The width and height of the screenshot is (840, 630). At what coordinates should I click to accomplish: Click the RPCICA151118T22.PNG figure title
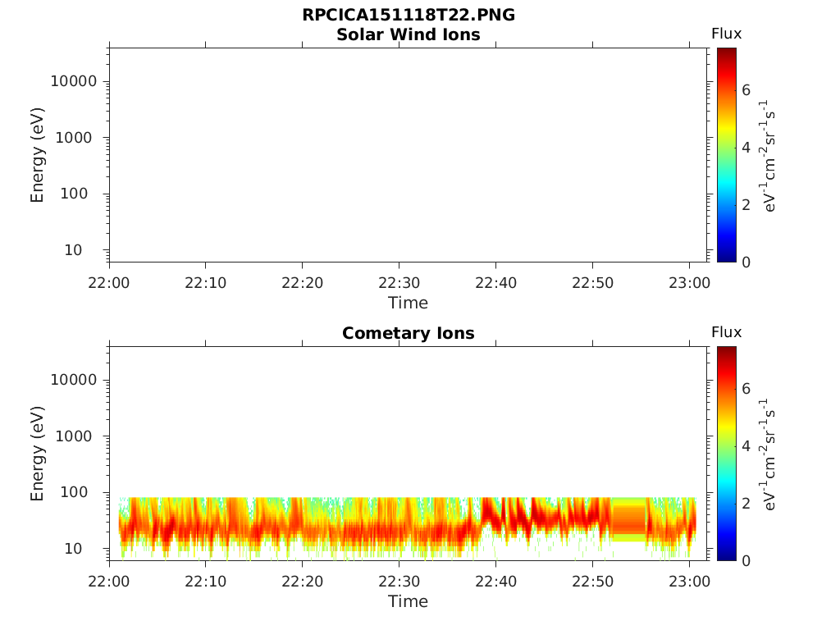409,15
